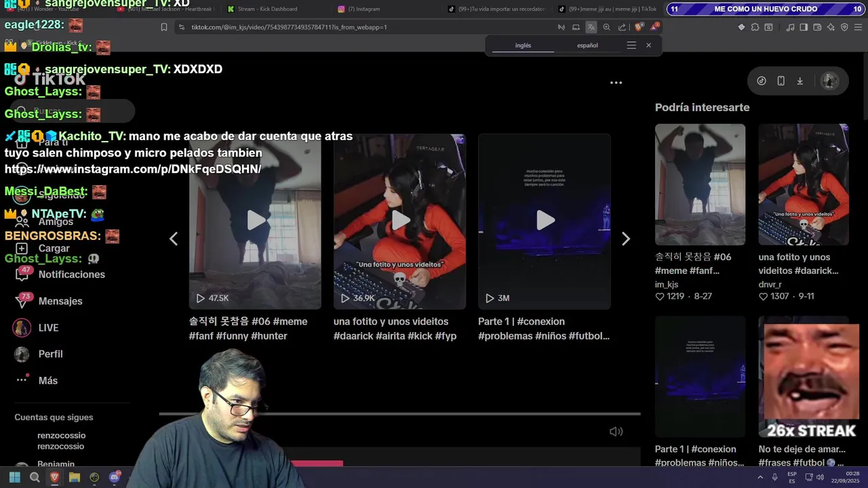Open the profile avatar in top right
This screenshot has height=488, width=868.
point(829,81)
